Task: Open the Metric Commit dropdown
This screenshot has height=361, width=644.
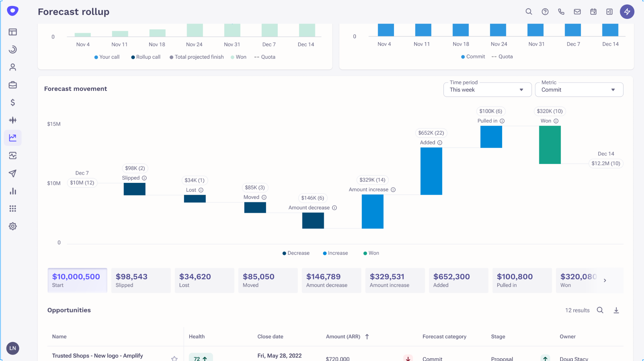Action: tap(579, 90)
